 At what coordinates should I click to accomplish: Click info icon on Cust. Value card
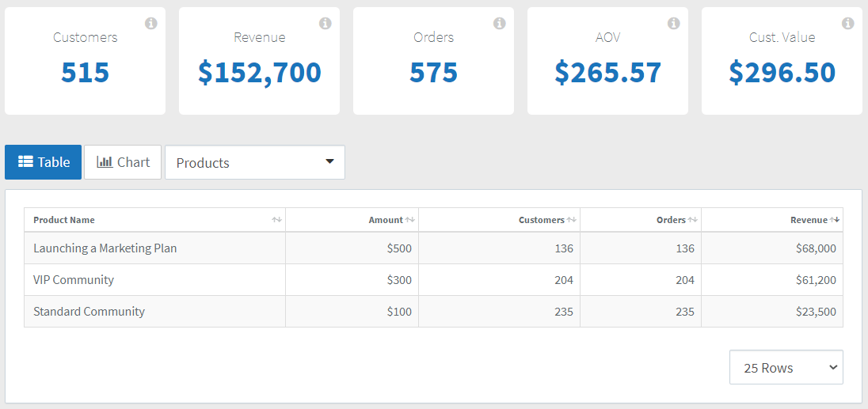(x=848, y=23)
